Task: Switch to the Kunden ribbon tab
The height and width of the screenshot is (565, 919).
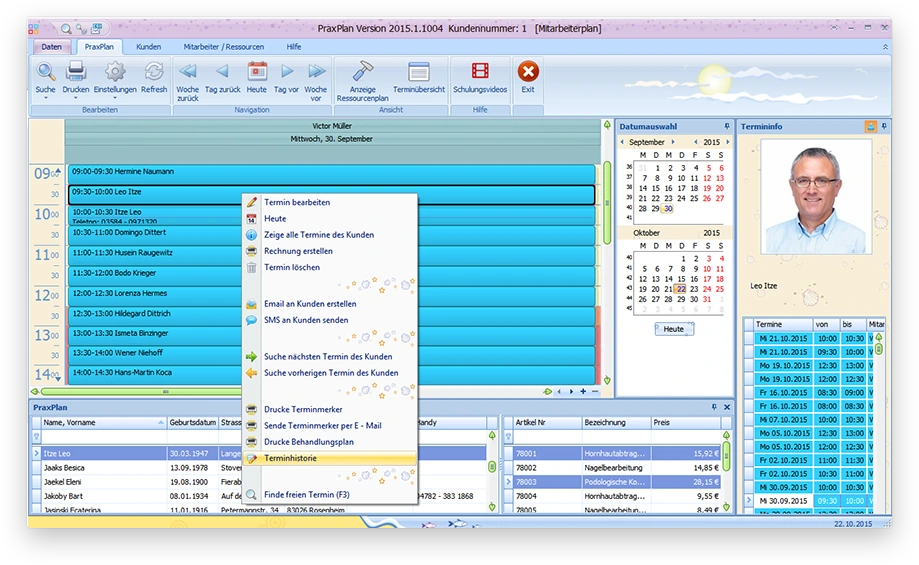Action: pyautogui.click(x=148, y=47)
